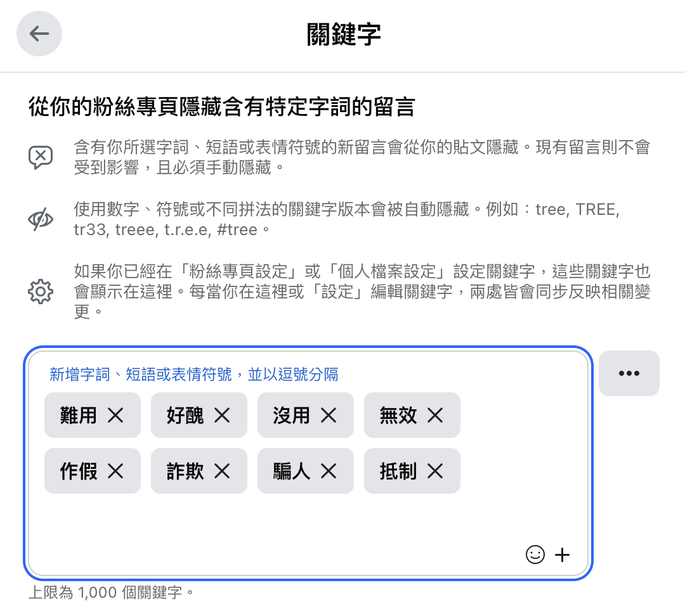The height and width of the screenshot is (616, 685).
Task: Click the settings gear icon
Action: coord(41,291)
